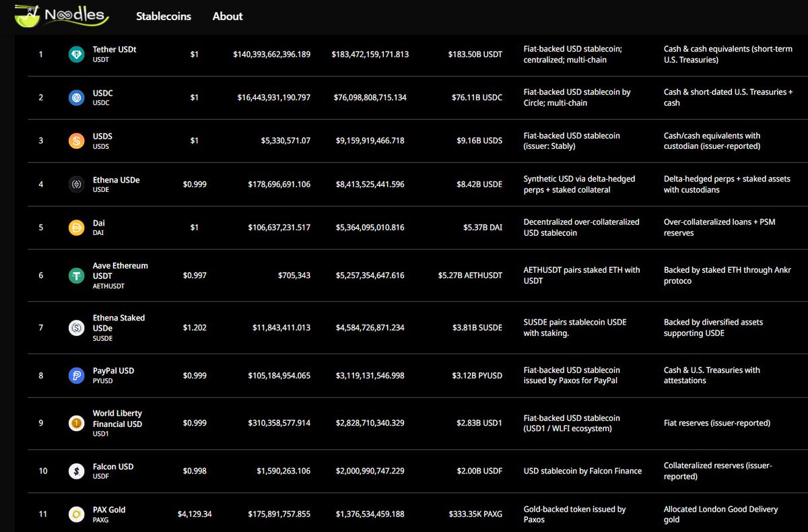Click the World Liberty Financial USD icon
Screen dimensions: 808x532
coord(77,423)
